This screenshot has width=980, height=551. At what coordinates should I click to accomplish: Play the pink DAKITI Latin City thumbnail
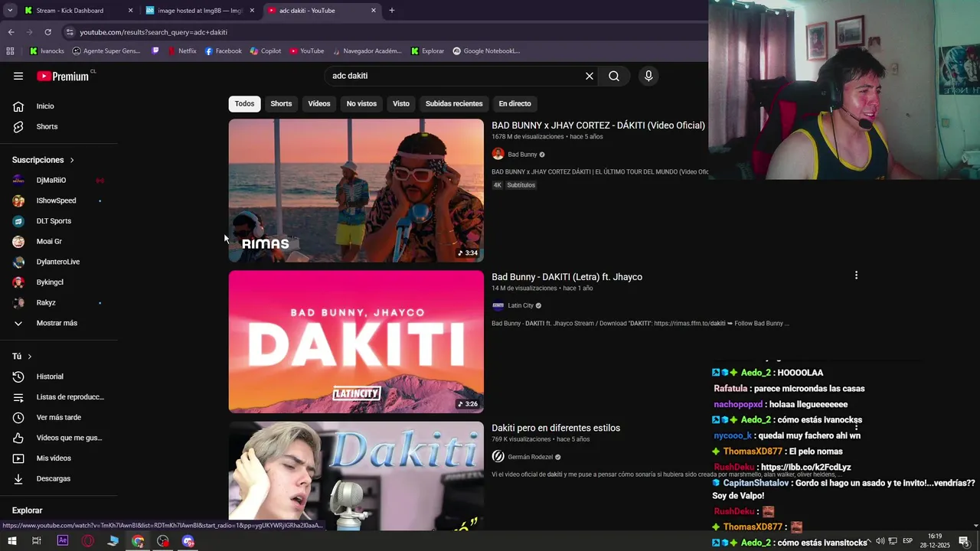click(x=356, y=341)
